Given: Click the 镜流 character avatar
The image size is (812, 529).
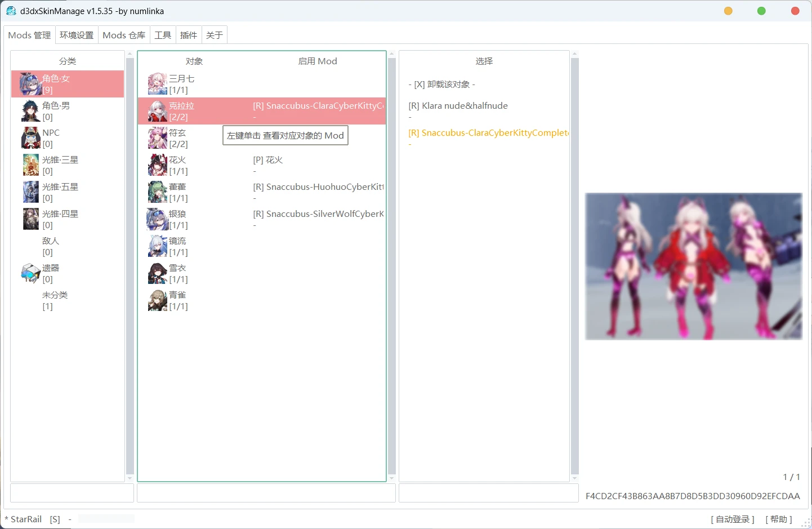Looking at the screenshot, I should tap(158, 246).
